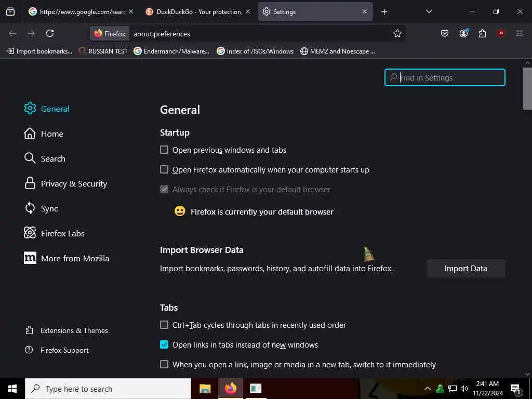The image size is (532, 399).
Task: Open the Index of /ISOs/Windows bookmark
Action: click(255, 51)
